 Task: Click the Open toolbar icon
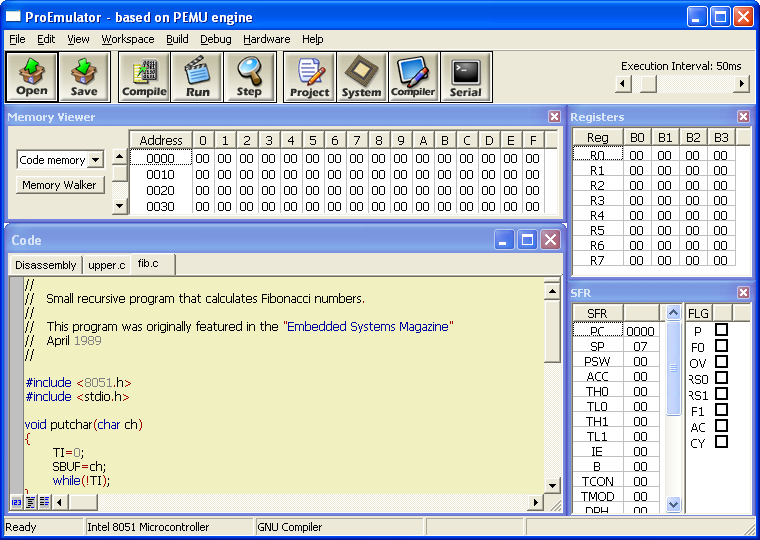tap(32, 77)
